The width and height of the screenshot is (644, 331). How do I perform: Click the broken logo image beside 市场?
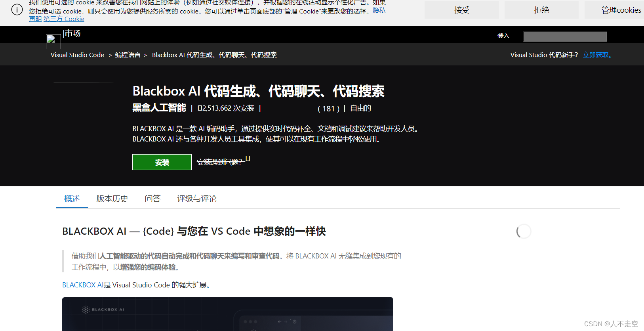click(x=53, y=42)
